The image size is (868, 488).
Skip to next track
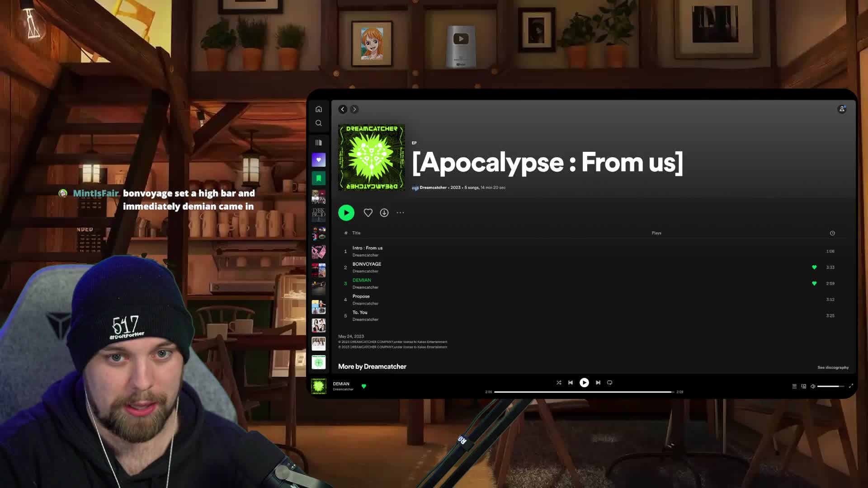(598, 383)
